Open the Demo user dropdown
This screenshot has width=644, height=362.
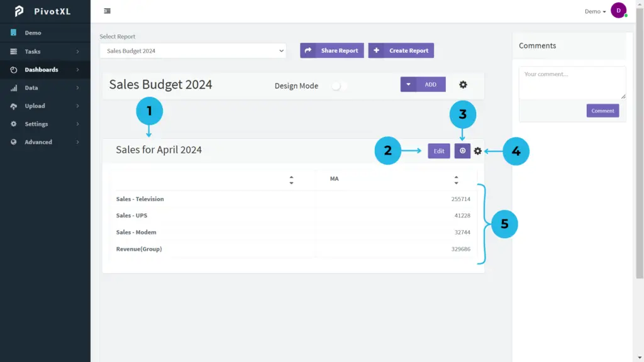[x=595, y=11]
